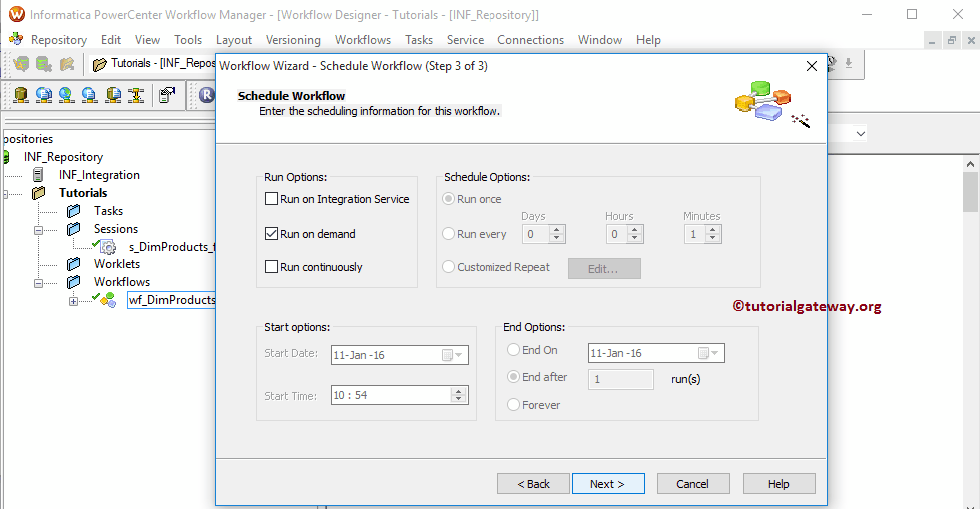This screenshot has width=980, height=509.
Task: Go back with the < Back button
Action: pos(533,483)
